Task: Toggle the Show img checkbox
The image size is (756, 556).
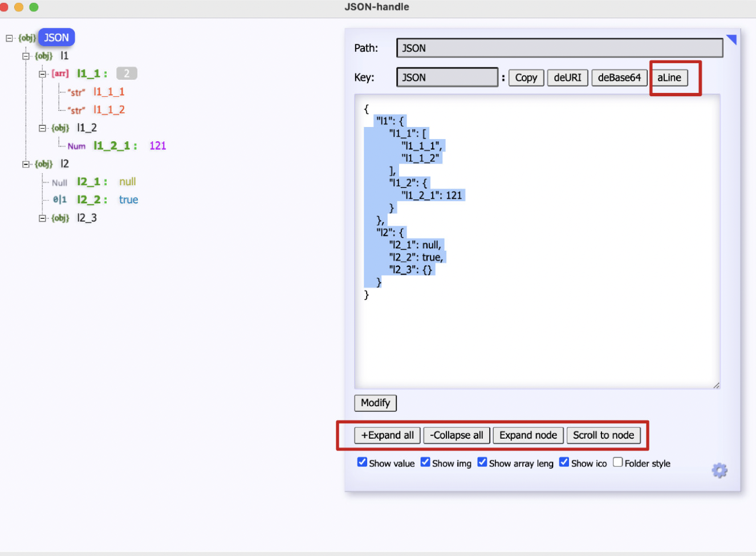Action: click(425, 462)
